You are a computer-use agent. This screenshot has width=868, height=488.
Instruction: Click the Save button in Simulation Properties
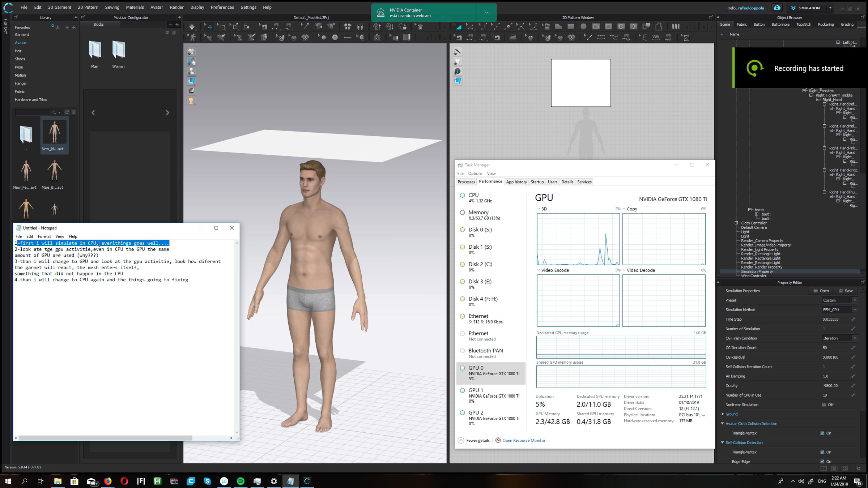tap(846, 291)
